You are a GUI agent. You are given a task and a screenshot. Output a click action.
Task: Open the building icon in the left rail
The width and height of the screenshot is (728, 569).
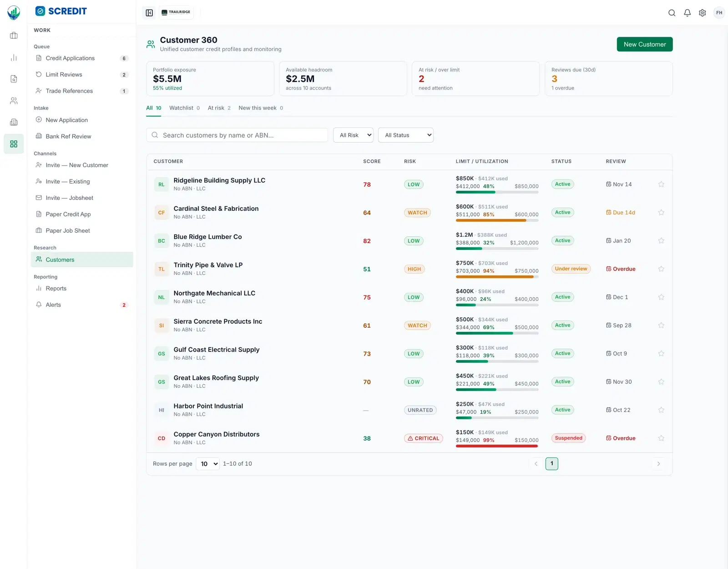pyautogui.click(x=14, y=122)
